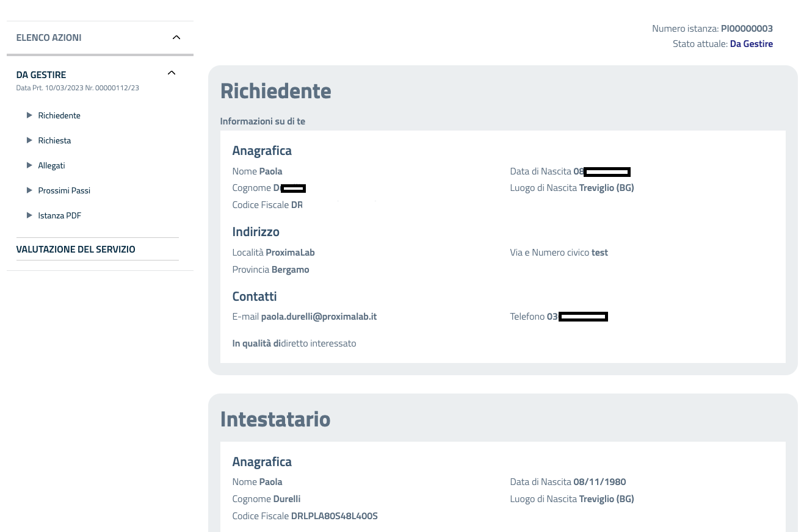
Task: Expand Valutazione del Servizio section
Action: tap(76, 250)
